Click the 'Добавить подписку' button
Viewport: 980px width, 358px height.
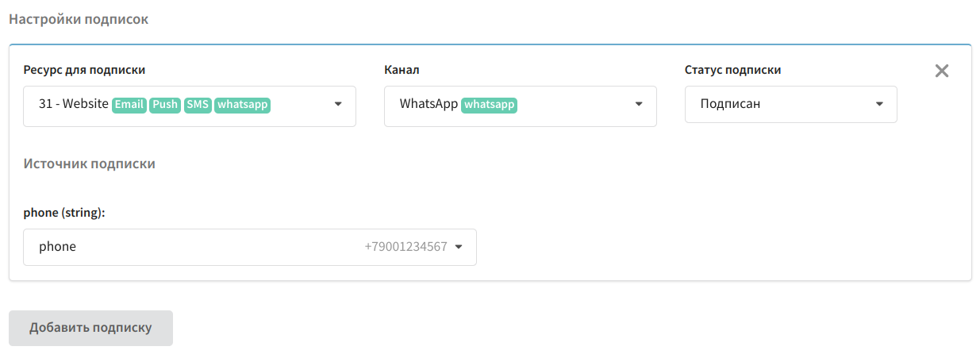90,328
